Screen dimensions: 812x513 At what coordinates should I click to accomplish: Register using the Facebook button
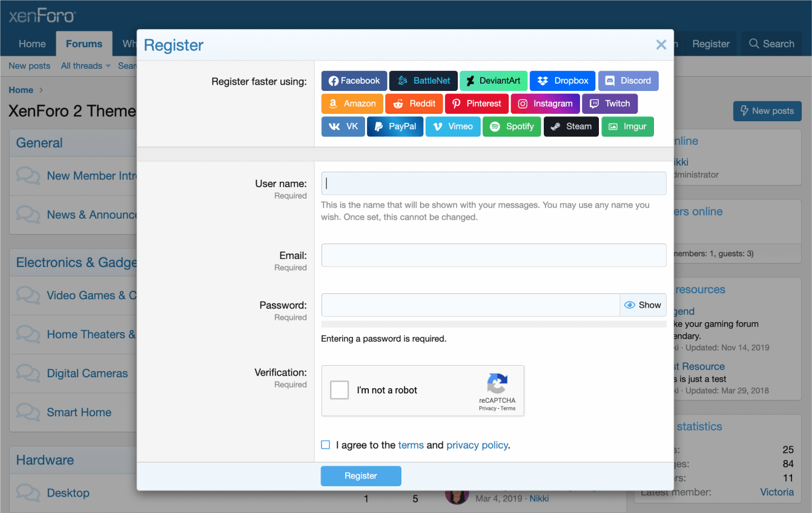click(354, 81)
